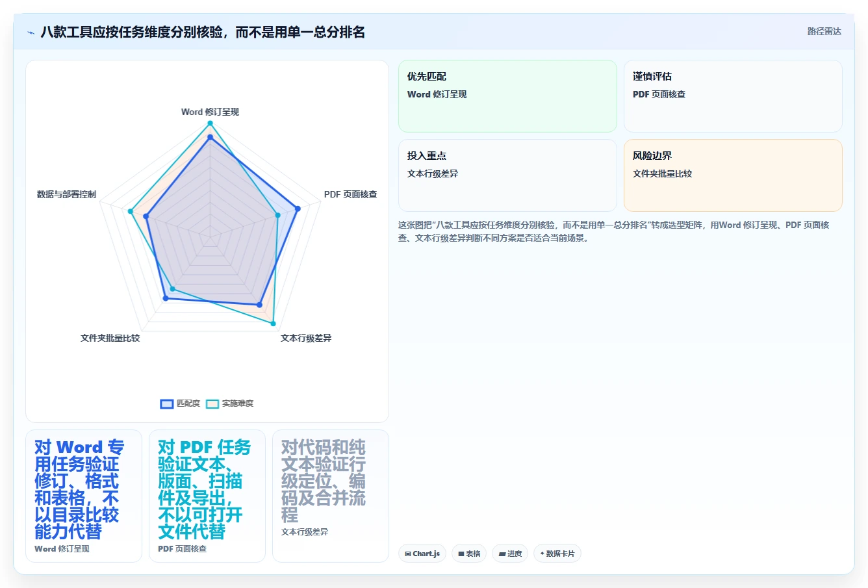Open the 表格 chip
The height and width of the screenshot is (588, 868).
[x=469, y=554]
